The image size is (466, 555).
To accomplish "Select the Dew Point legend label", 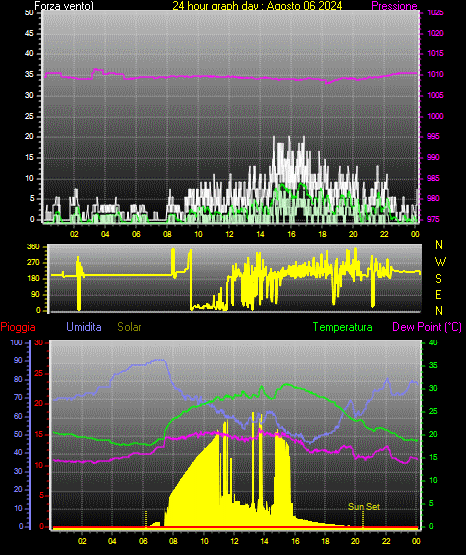I will tap(427, 327).
